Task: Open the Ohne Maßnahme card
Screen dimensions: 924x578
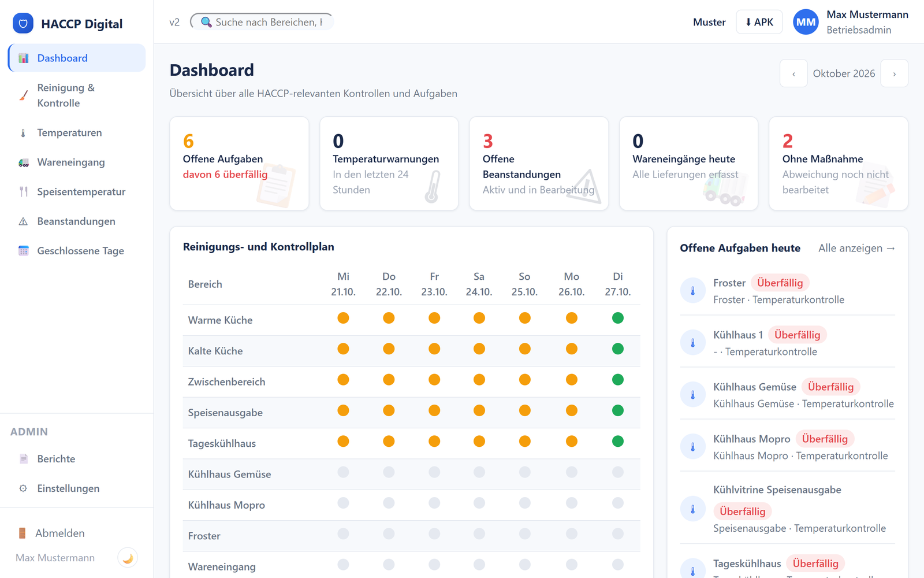Action: pos(839,164)
